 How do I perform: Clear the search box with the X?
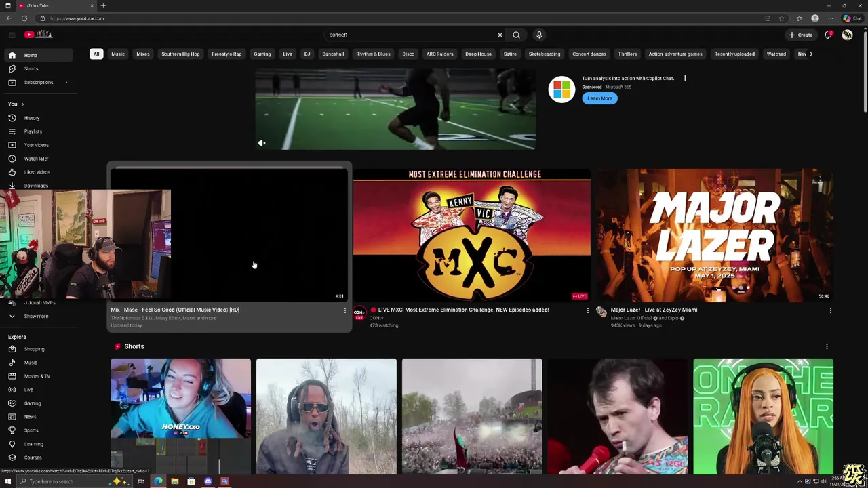tap(500, 35)
